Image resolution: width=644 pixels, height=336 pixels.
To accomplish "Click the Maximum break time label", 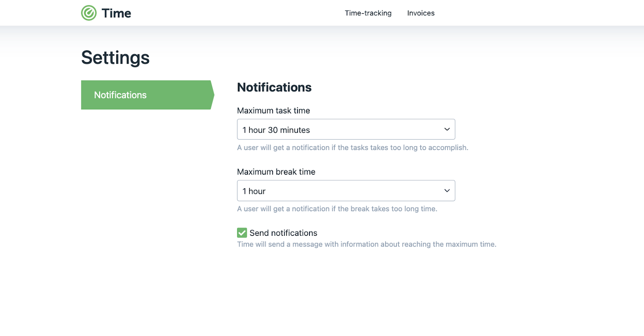I will [276, 172].
